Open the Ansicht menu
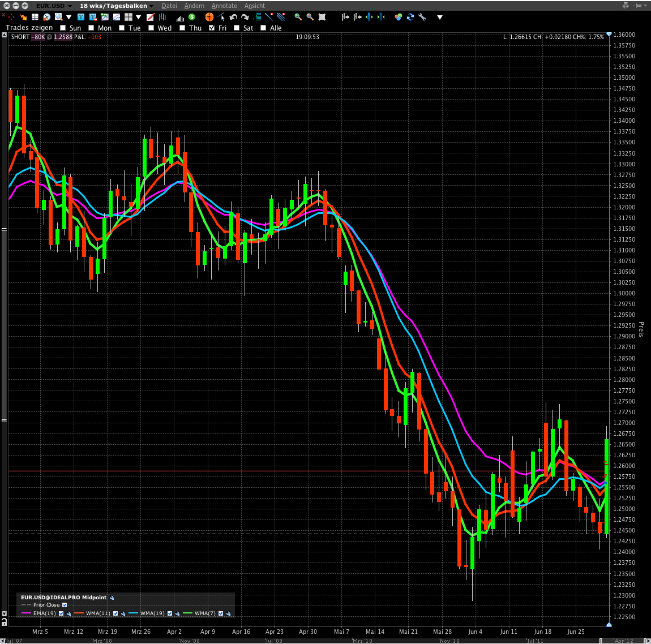This screenshot has height=644, width=651. (x=255, y=6)
